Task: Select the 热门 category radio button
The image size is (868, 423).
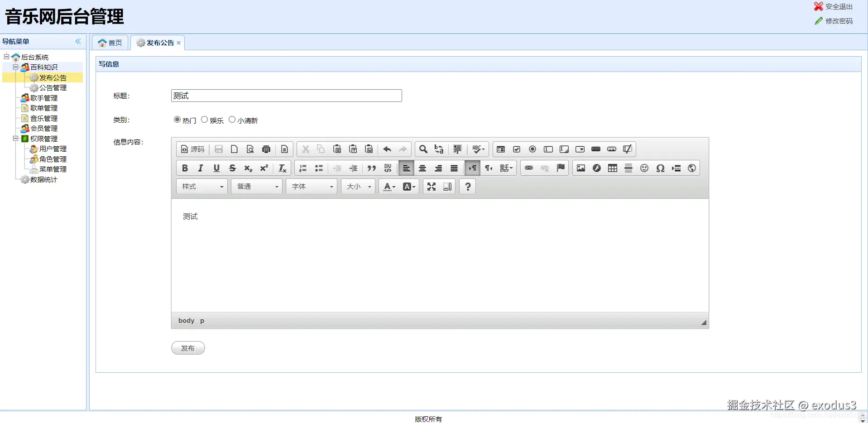Action: [177, 120]
